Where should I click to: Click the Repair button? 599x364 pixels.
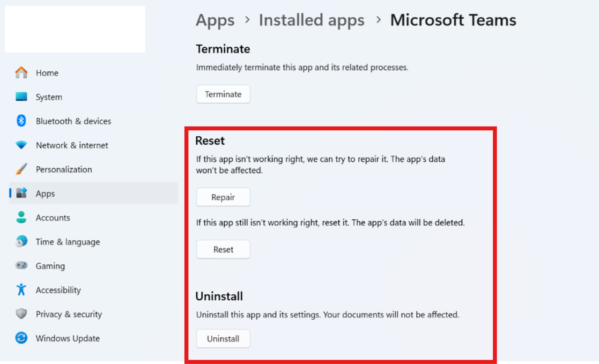coord(223,197)
